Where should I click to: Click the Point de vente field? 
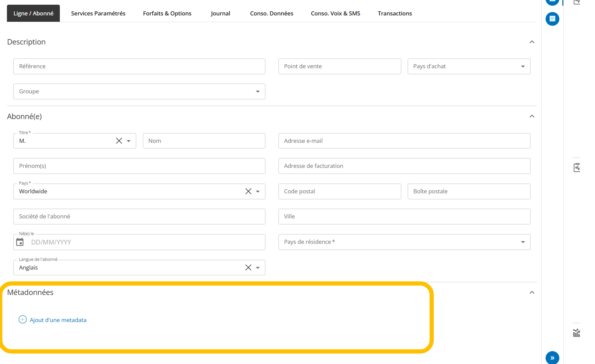339,66
